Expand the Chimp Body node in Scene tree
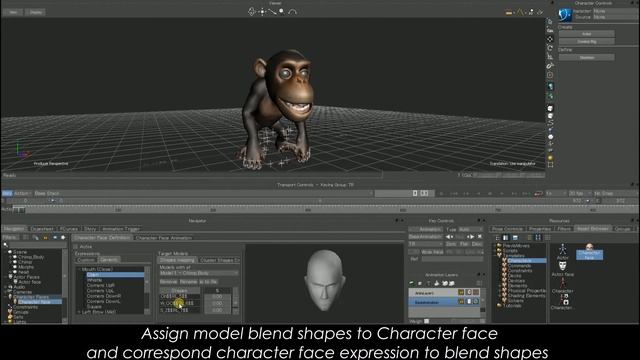The image size is (640, 360). coord(11,257)
